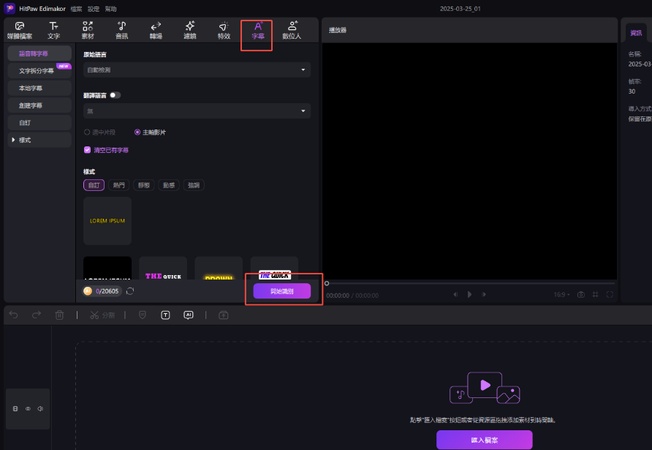Click the shield marker icon in timeline toolbar
652x450 pixels.
(x=142, y=315)
